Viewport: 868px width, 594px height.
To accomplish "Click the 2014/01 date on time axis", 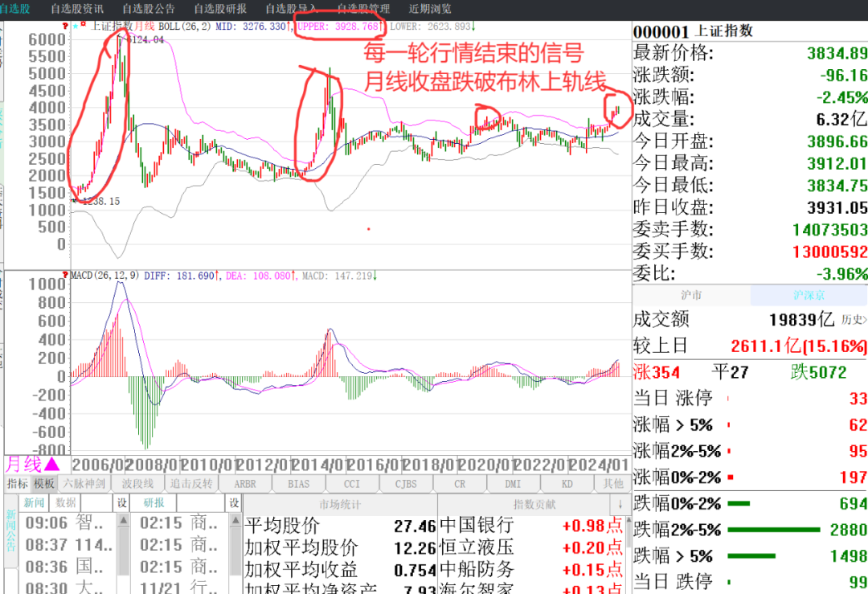I will pos(319,465).
